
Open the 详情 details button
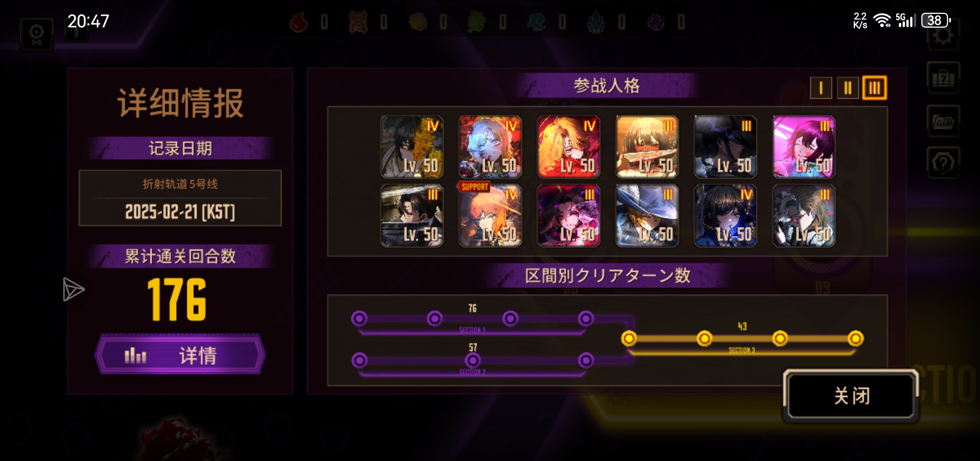coord(180,355)
